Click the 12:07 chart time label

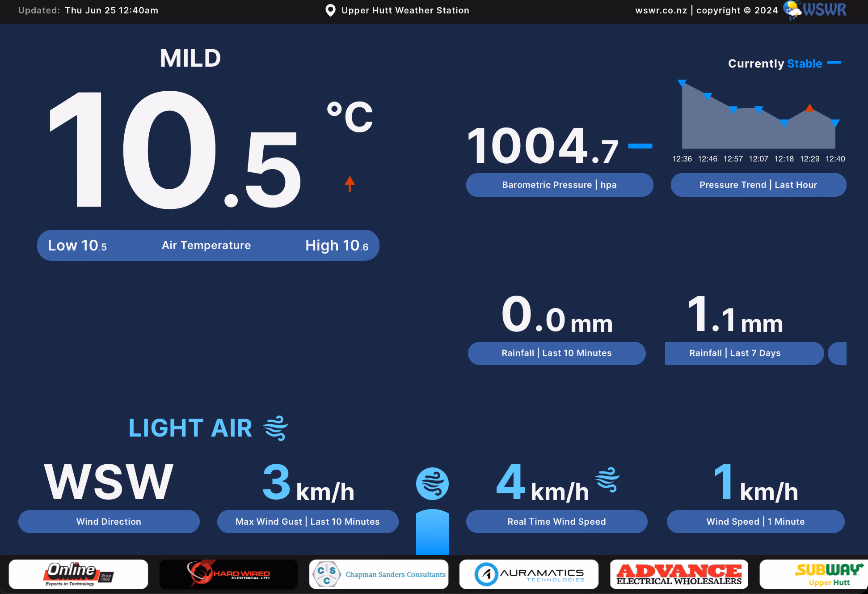(x=758, y=159)
